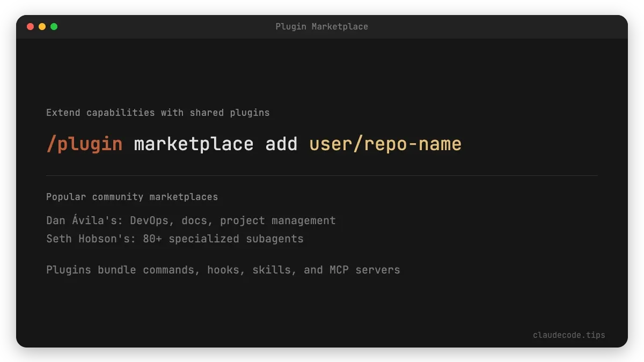The height and width of the screenshot is (362, 644).
Task: Open the claudecode.tips link
Action: coord(569,335)
